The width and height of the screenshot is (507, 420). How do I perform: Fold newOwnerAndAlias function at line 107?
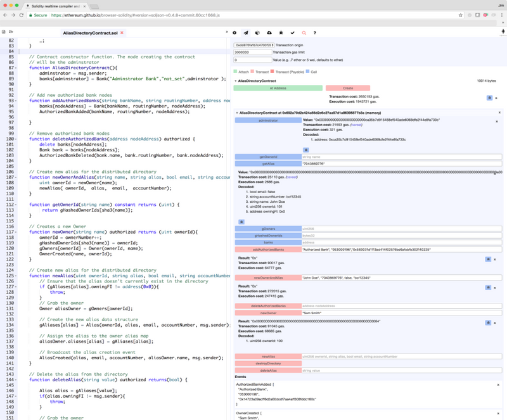[16, 177]
